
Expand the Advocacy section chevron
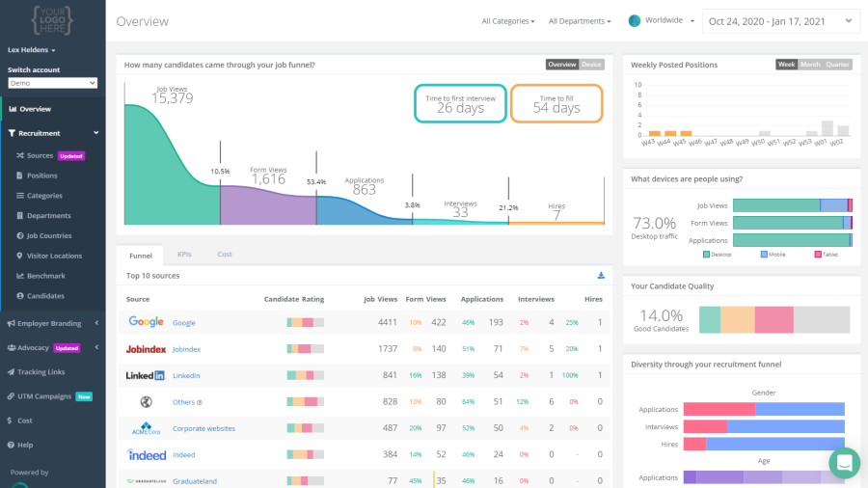(x=96, y=347)
